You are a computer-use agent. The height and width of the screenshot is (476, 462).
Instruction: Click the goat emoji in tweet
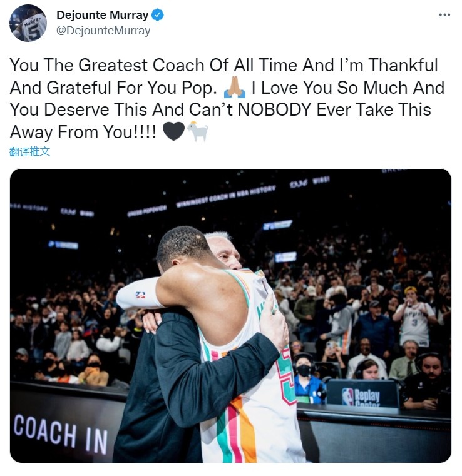tap(197, 131)
